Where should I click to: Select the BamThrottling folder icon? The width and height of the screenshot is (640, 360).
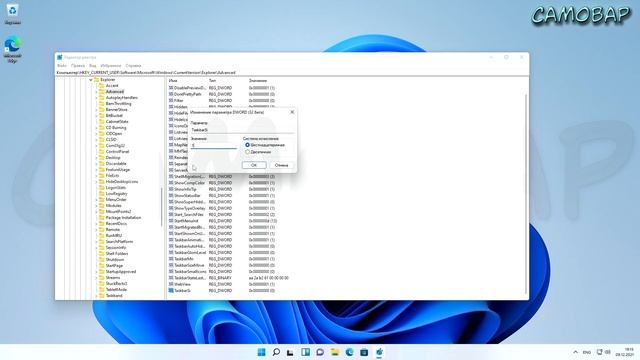pyautogui.click(x=102, y=104)
